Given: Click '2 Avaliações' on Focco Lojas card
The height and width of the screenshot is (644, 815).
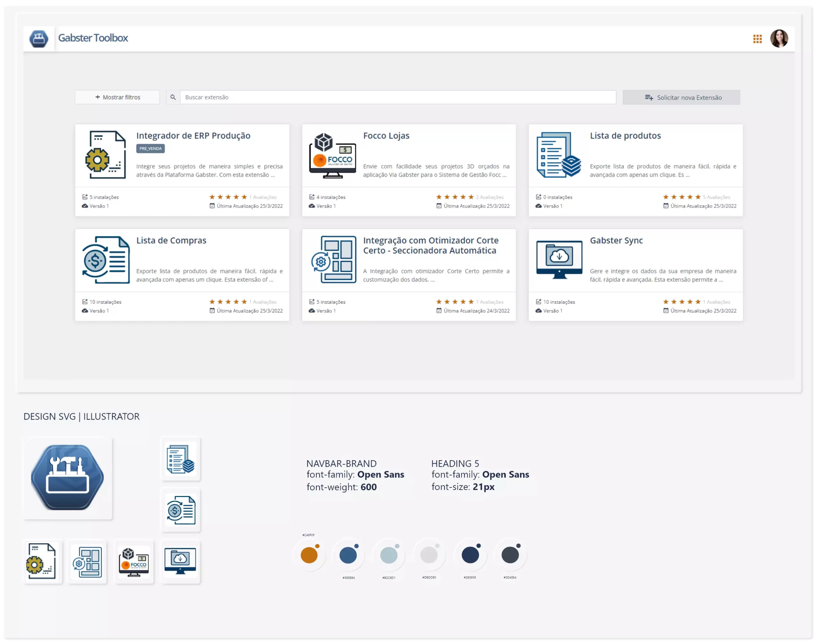Looking at the screenshot, I should pos(489,197).
